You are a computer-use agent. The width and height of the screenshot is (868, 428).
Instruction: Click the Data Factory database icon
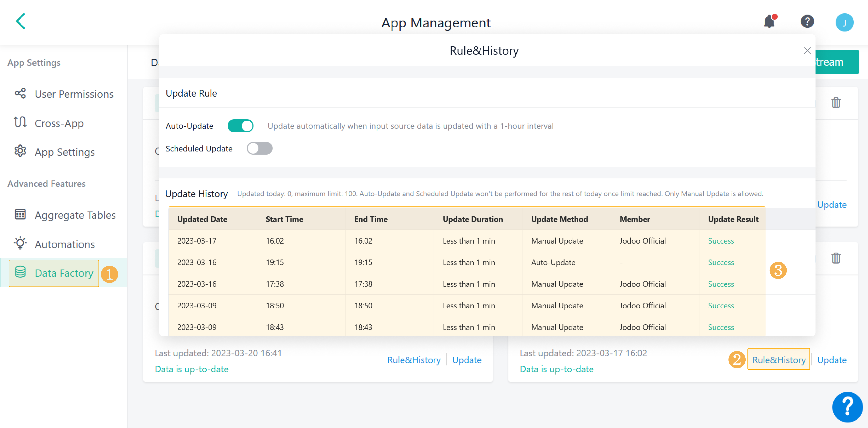click(x=20, y=272)
